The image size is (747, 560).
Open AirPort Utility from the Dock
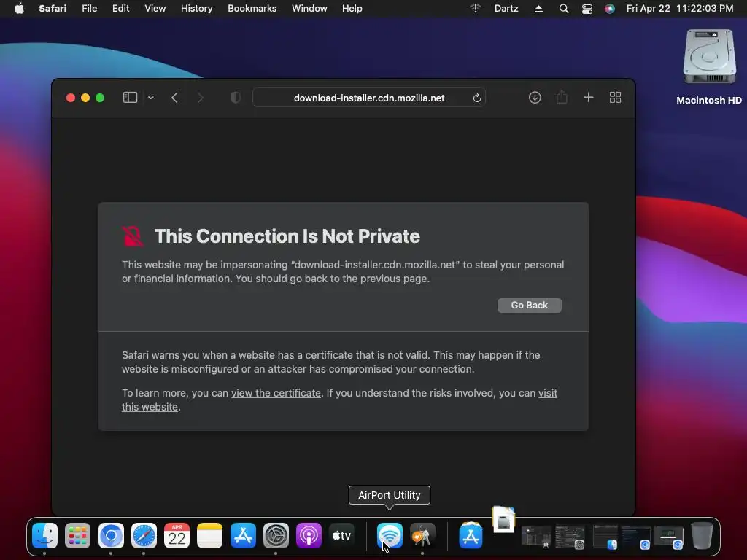coord(390,536)
